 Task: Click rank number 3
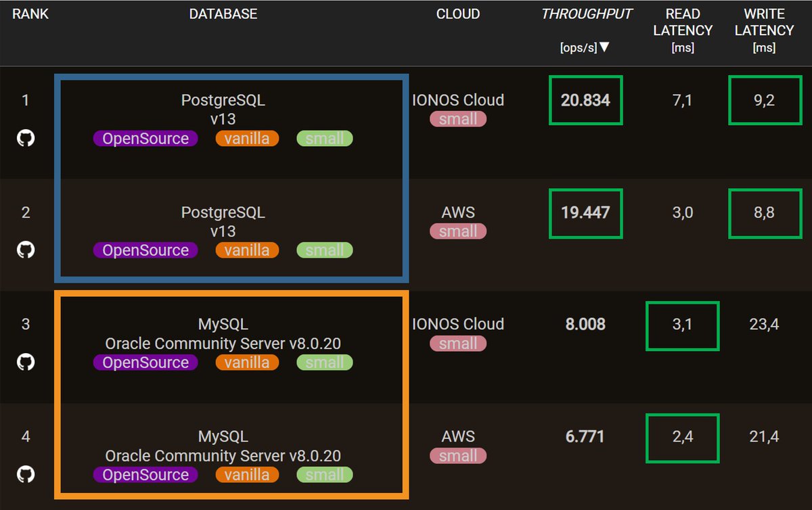pos(26,324)
